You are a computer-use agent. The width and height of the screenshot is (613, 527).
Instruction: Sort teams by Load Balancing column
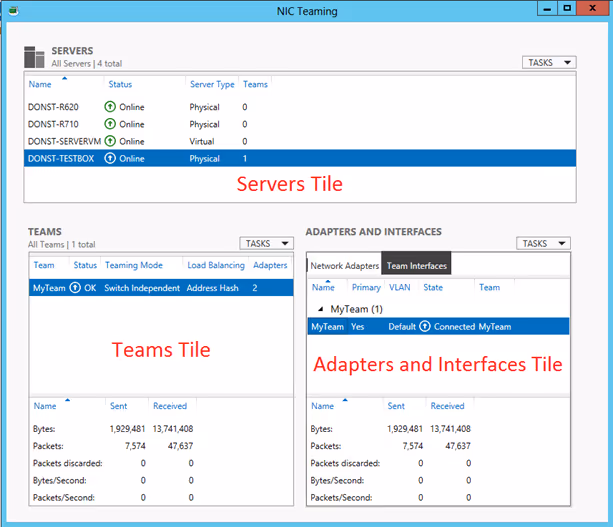216,265
